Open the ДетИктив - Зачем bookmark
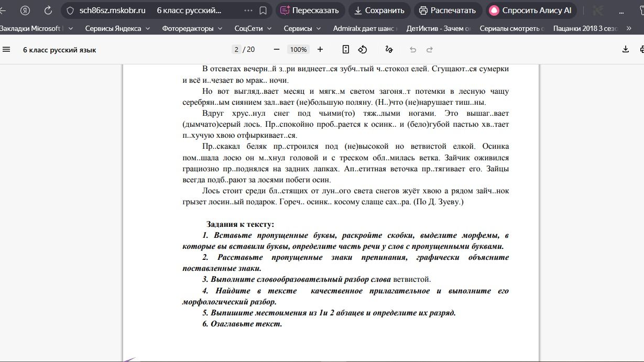This screenshot has height=362, width=644. click(439, 28)
